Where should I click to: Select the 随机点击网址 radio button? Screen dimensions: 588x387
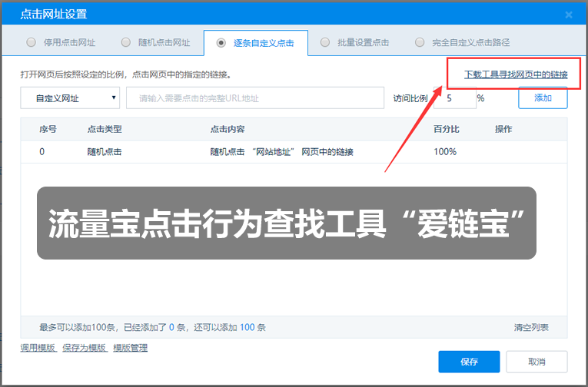click(x=126, y=42)
